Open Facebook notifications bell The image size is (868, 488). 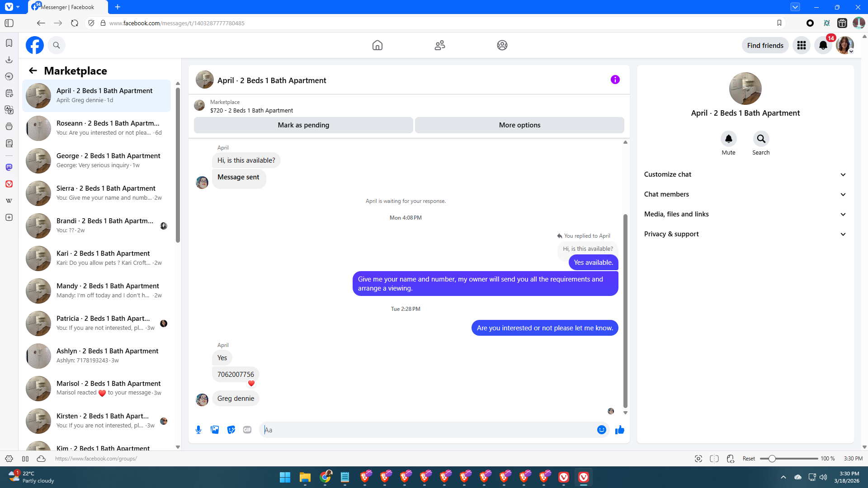point(823,45)
